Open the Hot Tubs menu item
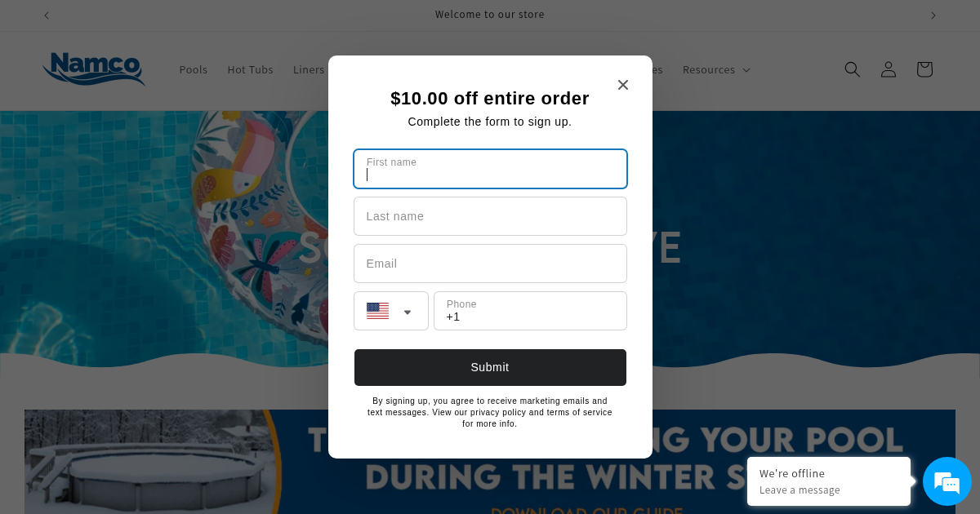The width and height of the screenshot is (980, 514). [x=251, y=70]
